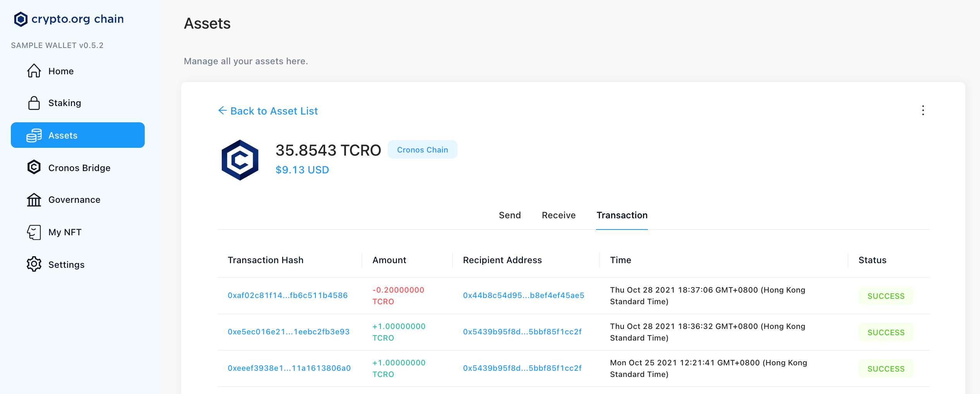Viewport: 980px width, 394px height.
Task: Click the time Mon Oct 25 2021 12:21:41
Action: point(709,368)
